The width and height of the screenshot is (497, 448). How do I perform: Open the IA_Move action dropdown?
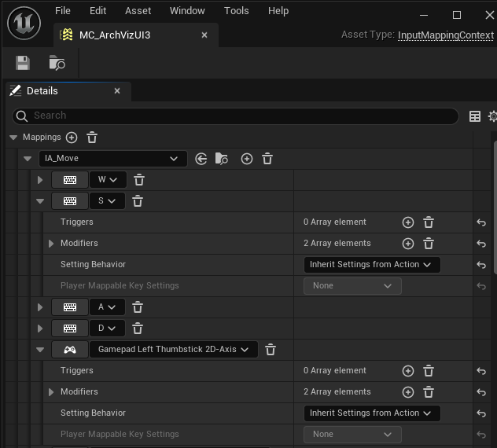pos(112,159)
